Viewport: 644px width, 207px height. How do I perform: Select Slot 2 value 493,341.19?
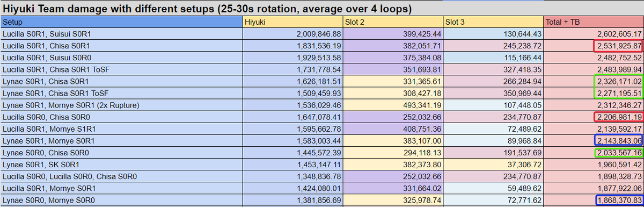pos(393,105)
